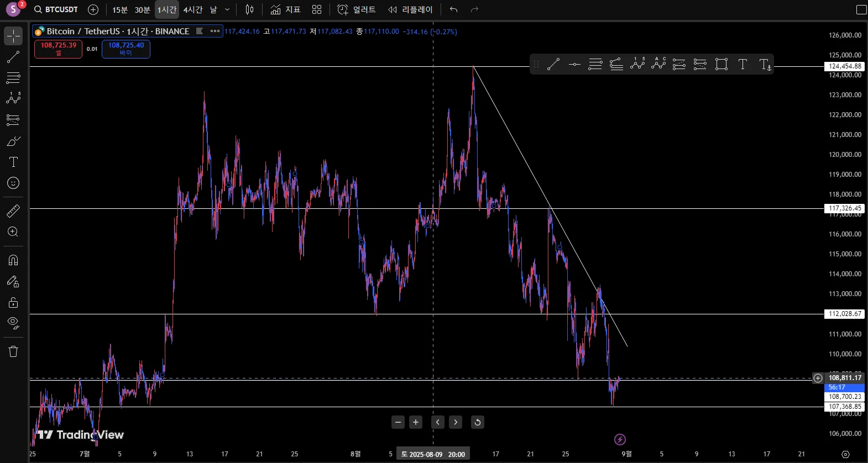This screenshot has height=463, width=868.
Task: Select anchored text tool in floating toolbar
Action: point(765,65)
